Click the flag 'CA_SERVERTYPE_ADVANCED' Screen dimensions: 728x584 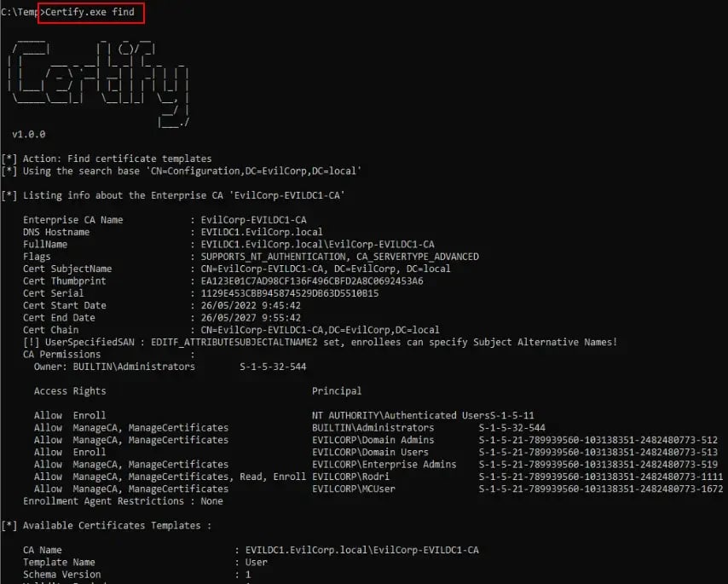pyautogui.click(x=418, y=257)
